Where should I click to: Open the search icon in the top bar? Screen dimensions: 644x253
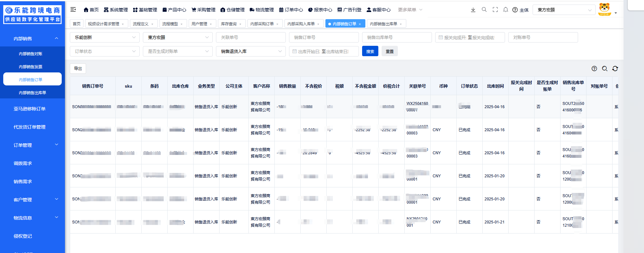click(484, 10)
